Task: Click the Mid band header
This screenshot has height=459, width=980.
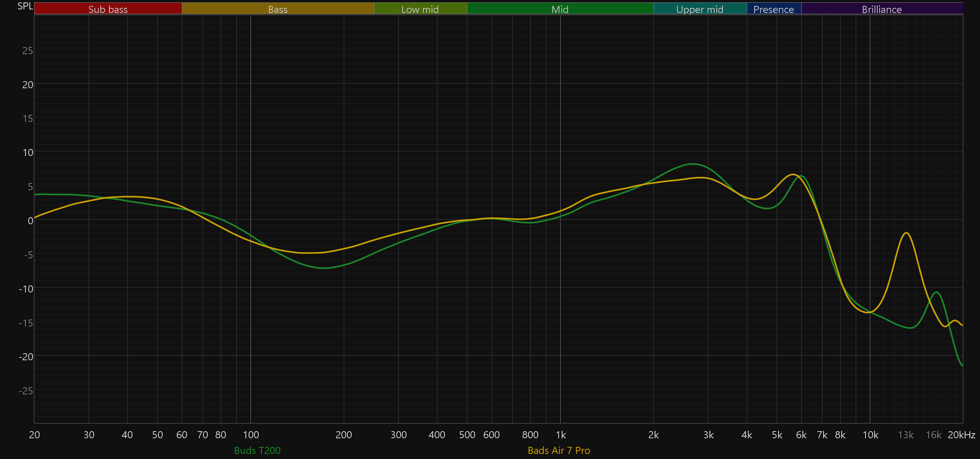Action: 560,9
